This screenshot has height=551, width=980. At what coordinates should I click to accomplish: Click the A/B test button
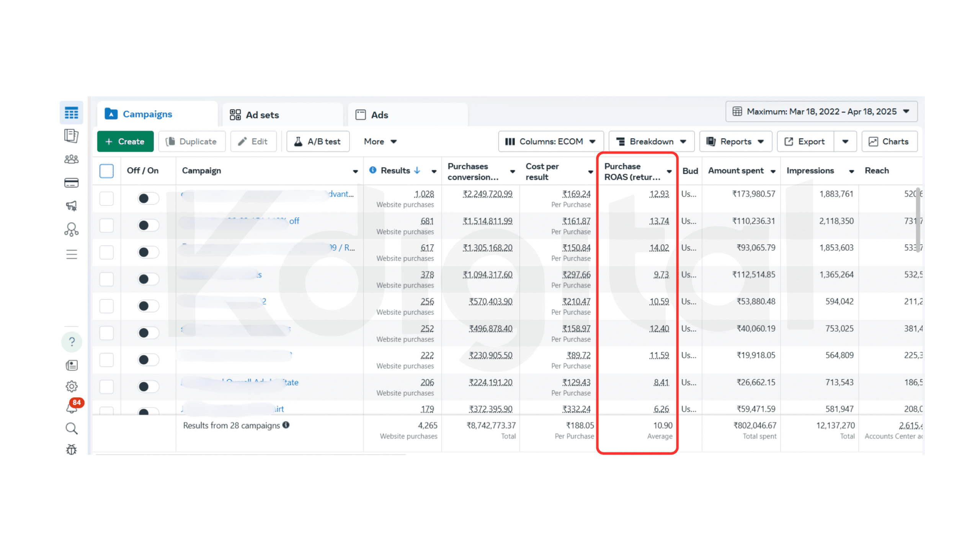coord(317,142)
